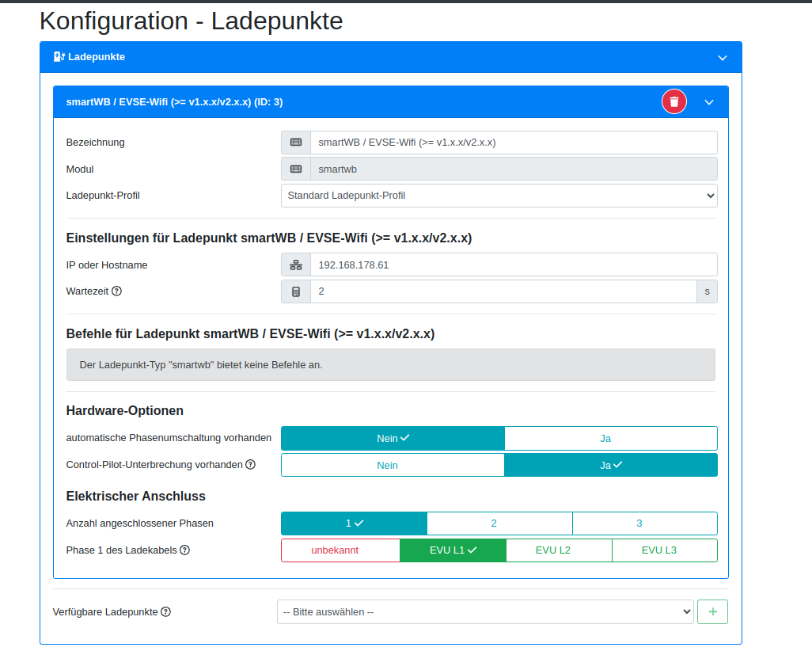The height and width of the screenshot is (651, 812).
Task: Set cable phase 1 to EVU L3
Action: [665, 550]
